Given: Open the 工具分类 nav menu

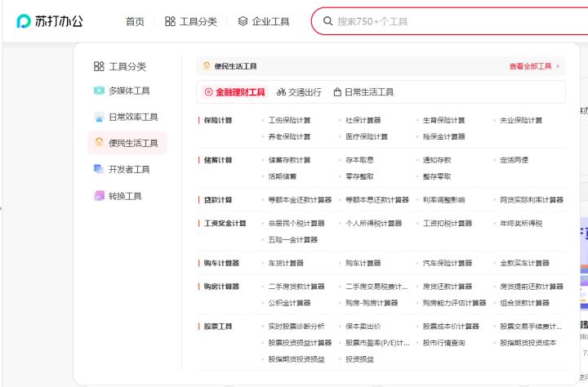Looking at the screenshot, I should coord(191,21).
